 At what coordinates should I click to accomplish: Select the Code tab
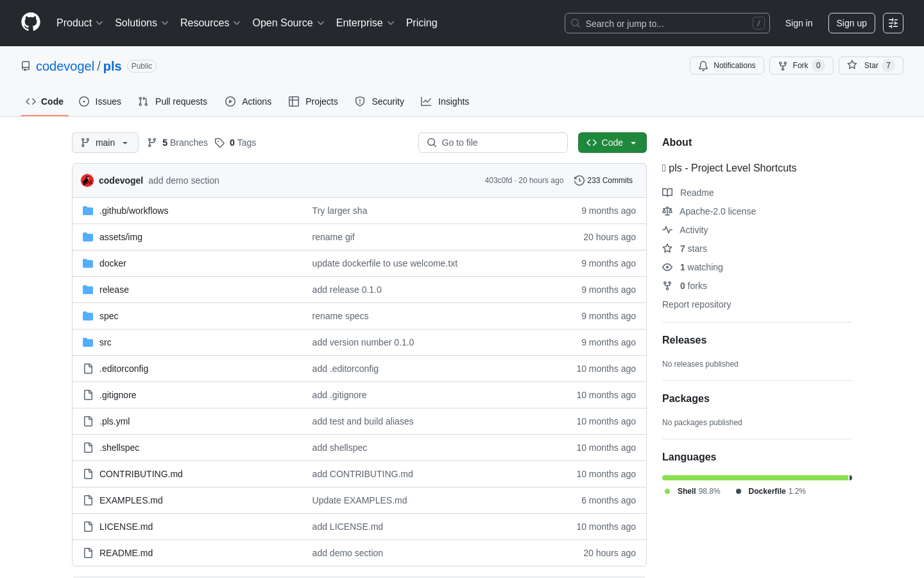(45, 101)
